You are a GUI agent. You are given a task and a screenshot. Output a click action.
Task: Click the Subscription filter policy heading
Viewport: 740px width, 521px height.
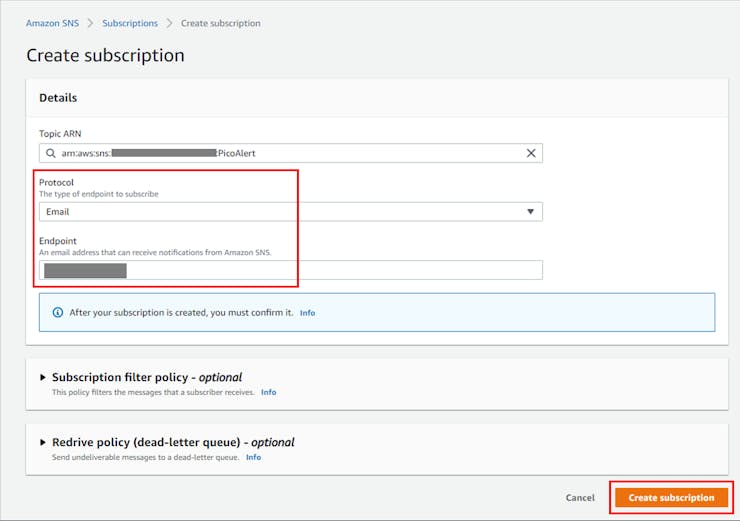coord(147,378)
